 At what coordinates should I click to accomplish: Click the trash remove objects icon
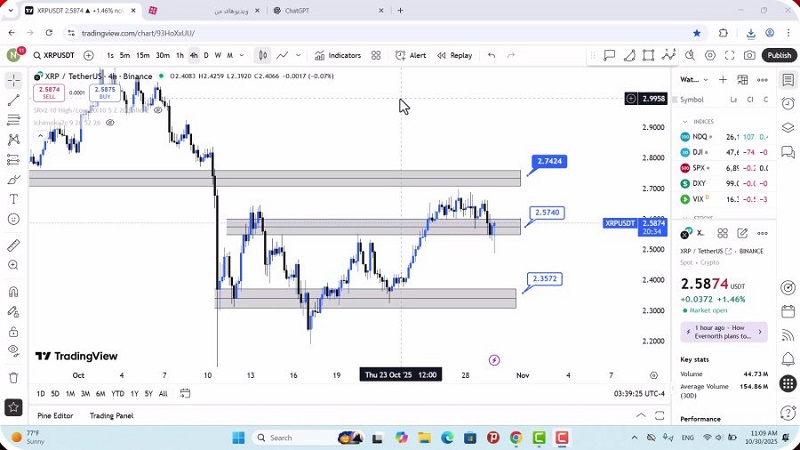tap(13, 378)
